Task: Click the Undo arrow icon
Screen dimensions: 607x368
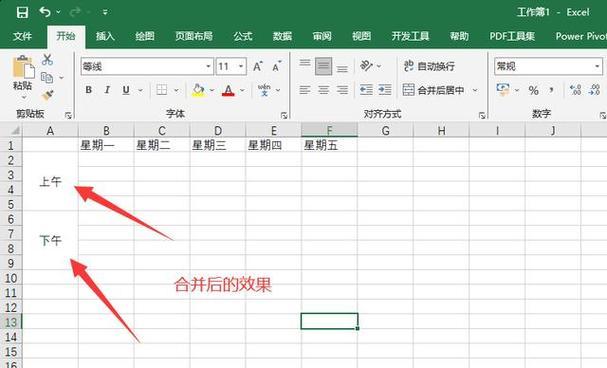Action: tap(45, 12)
